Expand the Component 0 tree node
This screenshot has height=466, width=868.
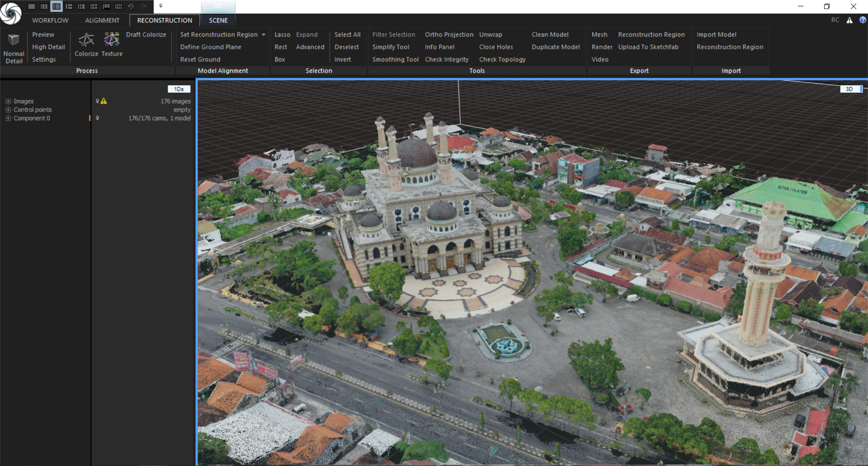pos(8,118)
